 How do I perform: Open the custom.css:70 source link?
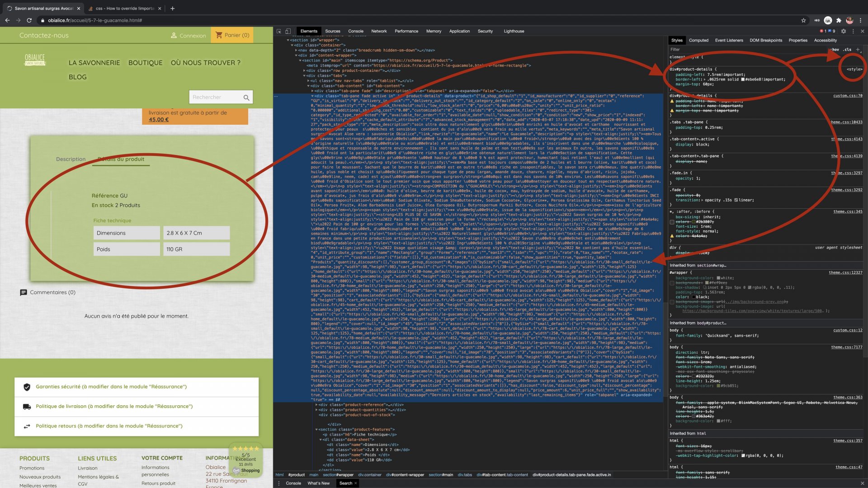(848, 96)
